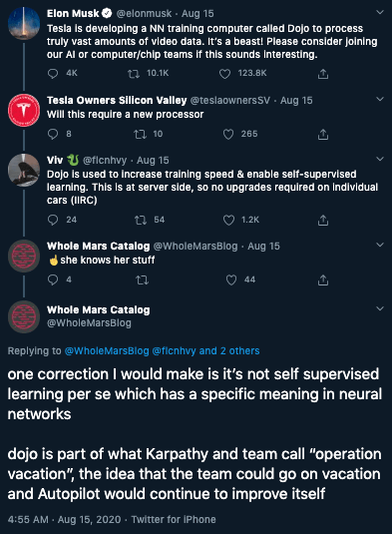
Task: Like Viv's tweet with 1.2K likes
Action: coord(228,220)
